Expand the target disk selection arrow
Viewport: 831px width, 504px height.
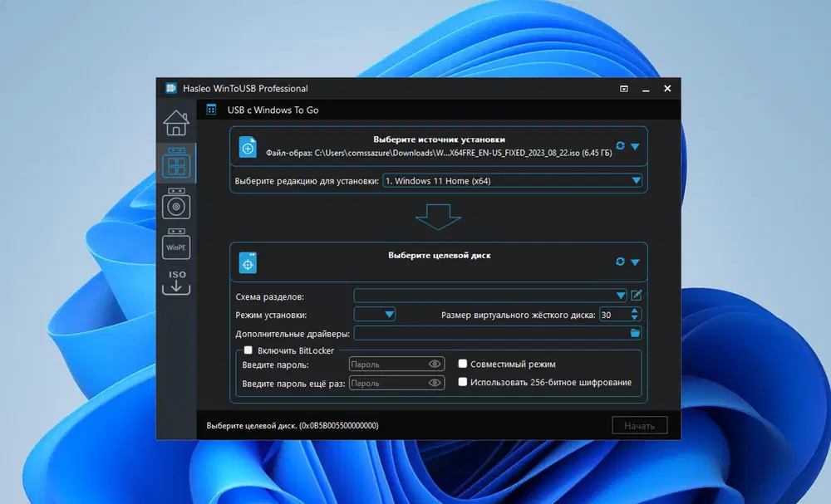point(635,262)
